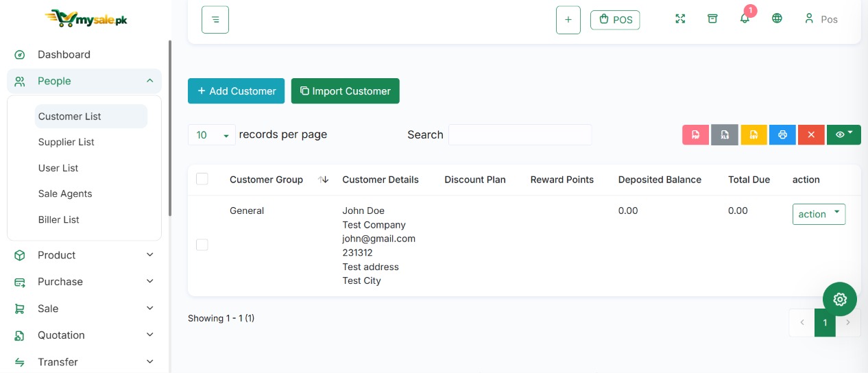Click Discount Plan column header
The width and height of the screenshot is (868, 373).
click(475, 180)
